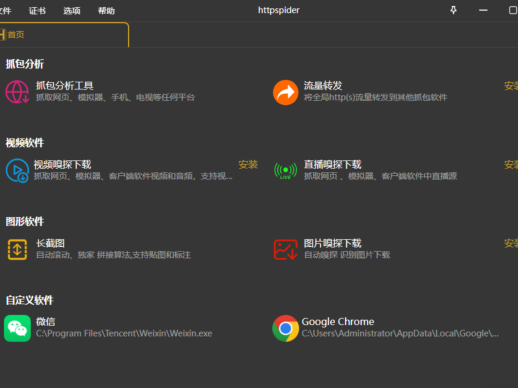Launch the Google Chrome icon
The image size is (518, 388).
coord(285,328)
